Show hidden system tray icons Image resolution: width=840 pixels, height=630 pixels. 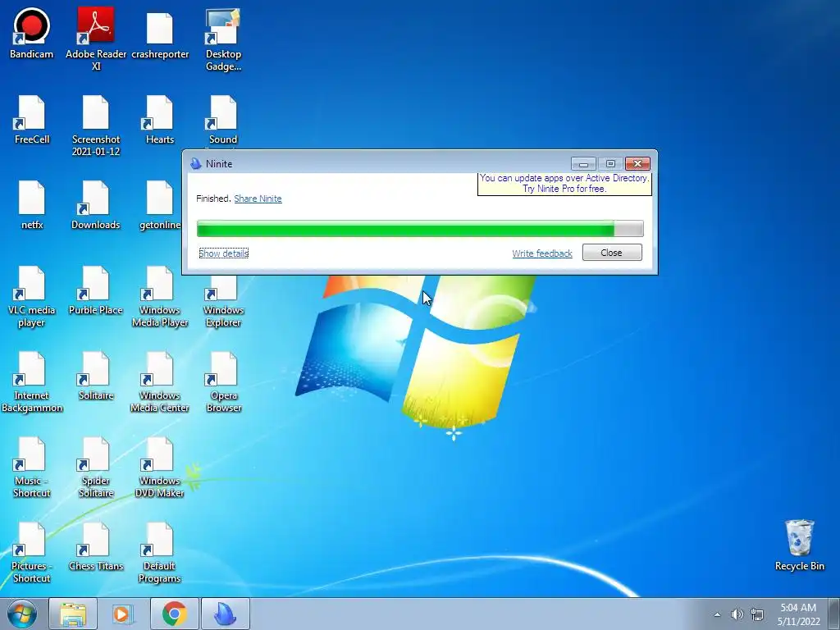coord(717,614)
